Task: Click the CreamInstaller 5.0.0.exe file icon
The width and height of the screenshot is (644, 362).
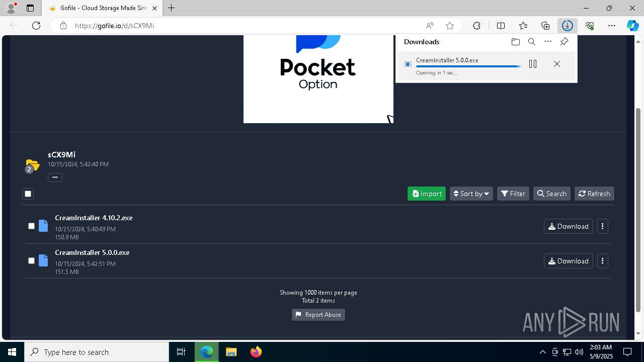Action: tap(43, 260)
